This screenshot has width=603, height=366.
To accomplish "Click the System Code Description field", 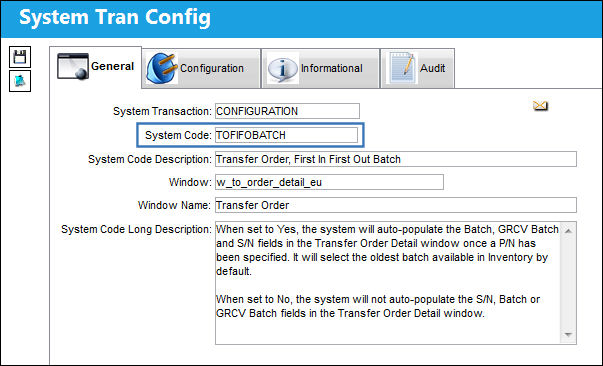I will point(396,159).
